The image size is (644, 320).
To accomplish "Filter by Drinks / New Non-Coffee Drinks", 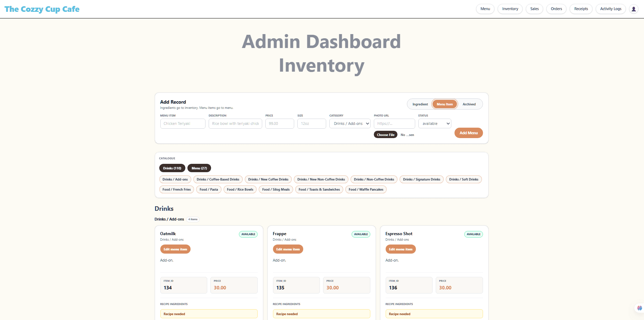I will tap(321, 179).
